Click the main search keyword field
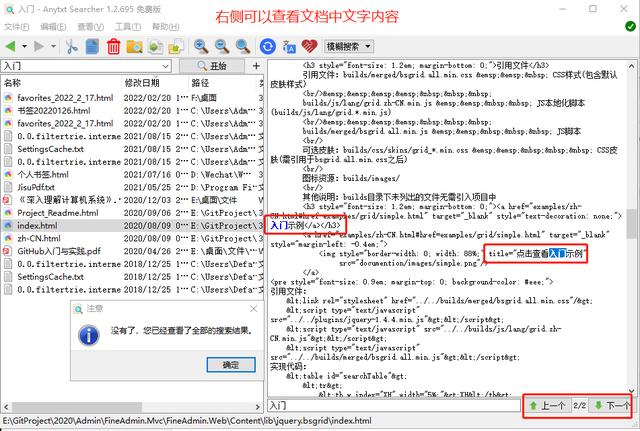 [x=81, y=66]
